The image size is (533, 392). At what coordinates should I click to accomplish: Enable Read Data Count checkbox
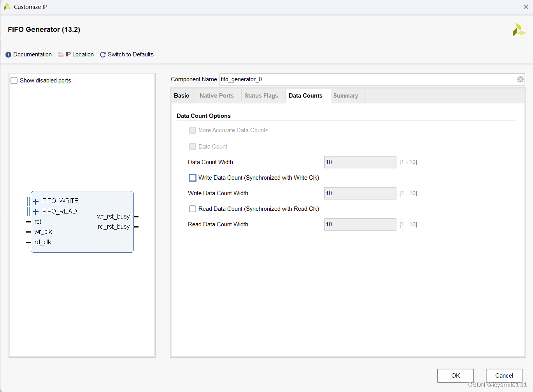click(x=193, y=209)
